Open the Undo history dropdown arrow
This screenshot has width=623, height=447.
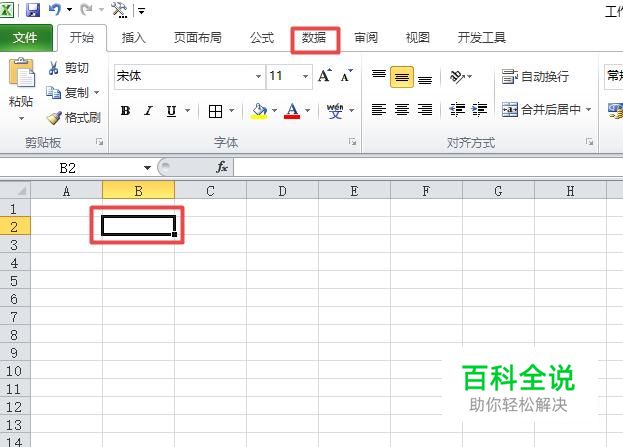click(x=70, y=10)
